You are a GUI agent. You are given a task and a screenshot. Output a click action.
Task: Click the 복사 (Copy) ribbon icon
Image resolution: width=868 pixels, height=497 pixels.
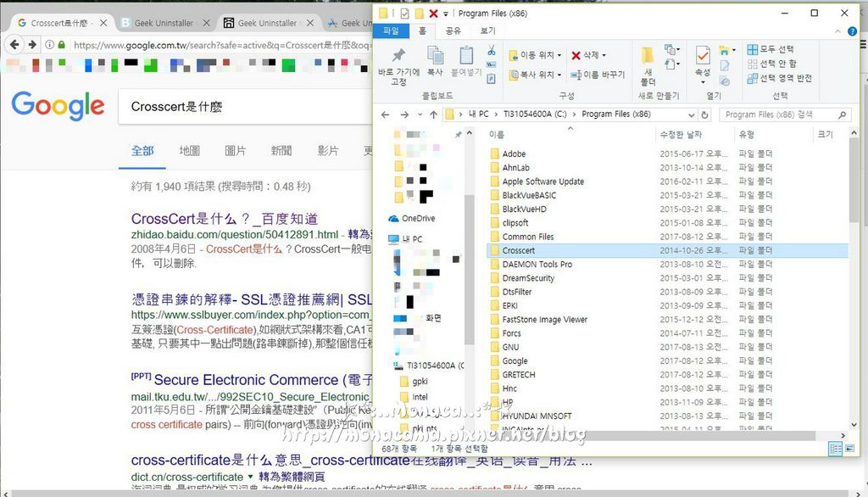pos(435,61)
